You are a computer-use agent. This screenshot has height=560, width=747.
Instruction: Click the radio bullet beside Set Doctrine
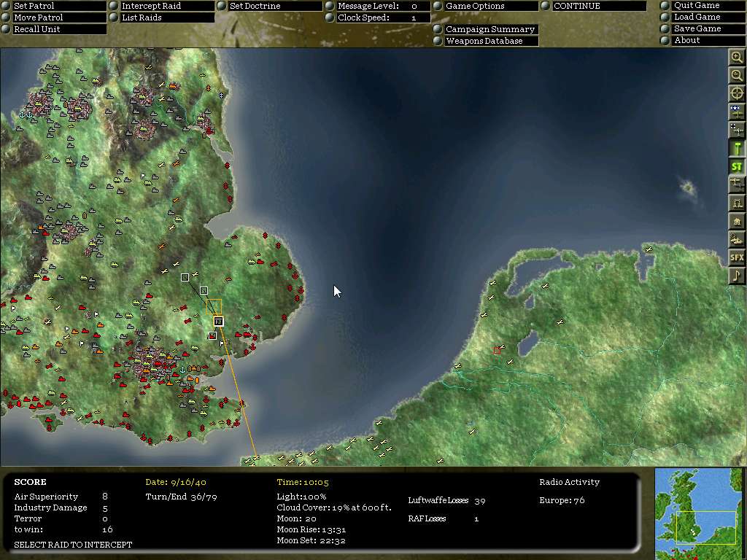click(x=222, y=6)
